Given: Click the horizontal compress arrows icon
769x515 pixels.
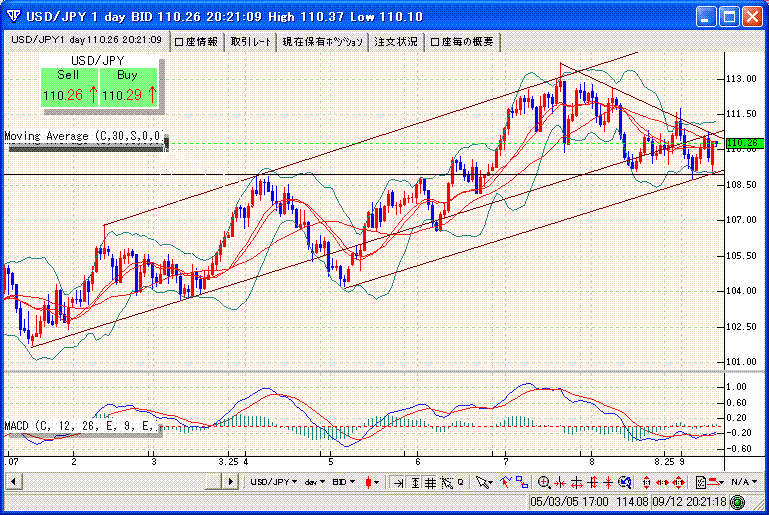Looking at the screenshot, I should click(x=560, y=483).
